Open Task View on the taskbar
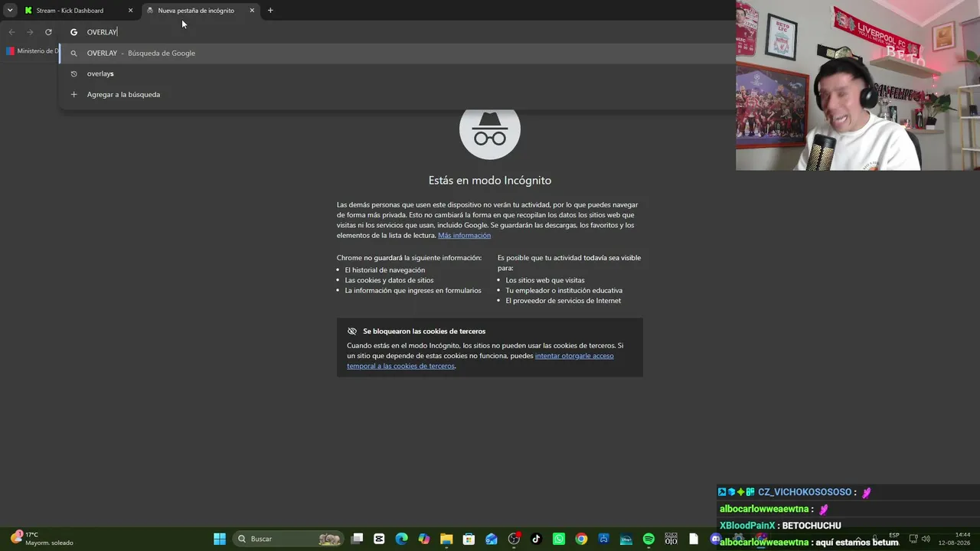This screenshot has width=980, height=551. (x=357, y=539)
